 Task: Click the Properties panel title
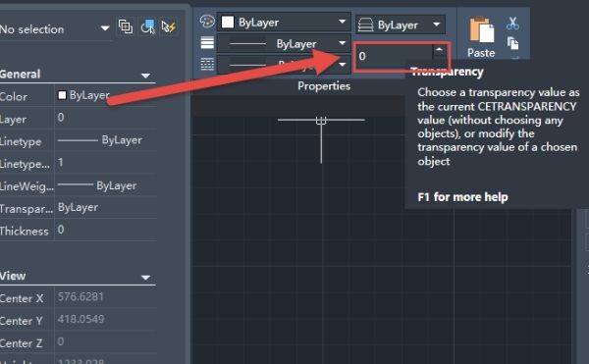pyautogui.click(x=324, y=86)
